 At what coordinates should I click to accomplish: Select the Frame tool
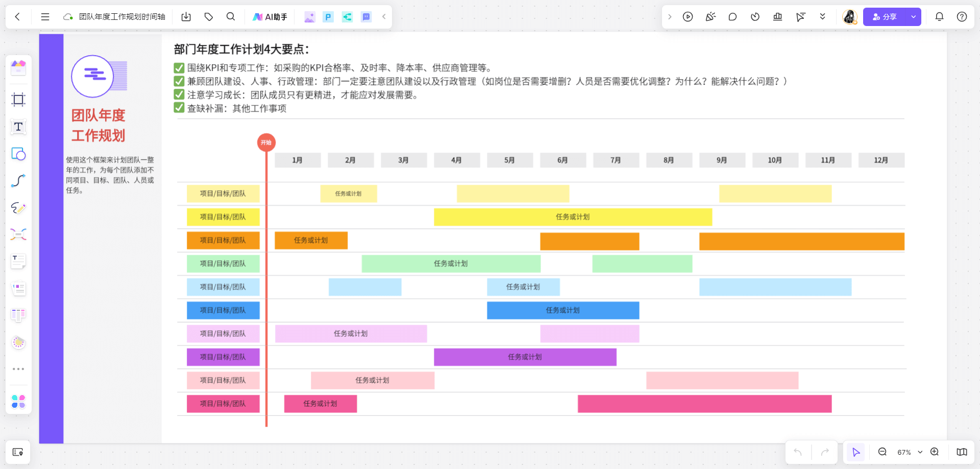18,100
